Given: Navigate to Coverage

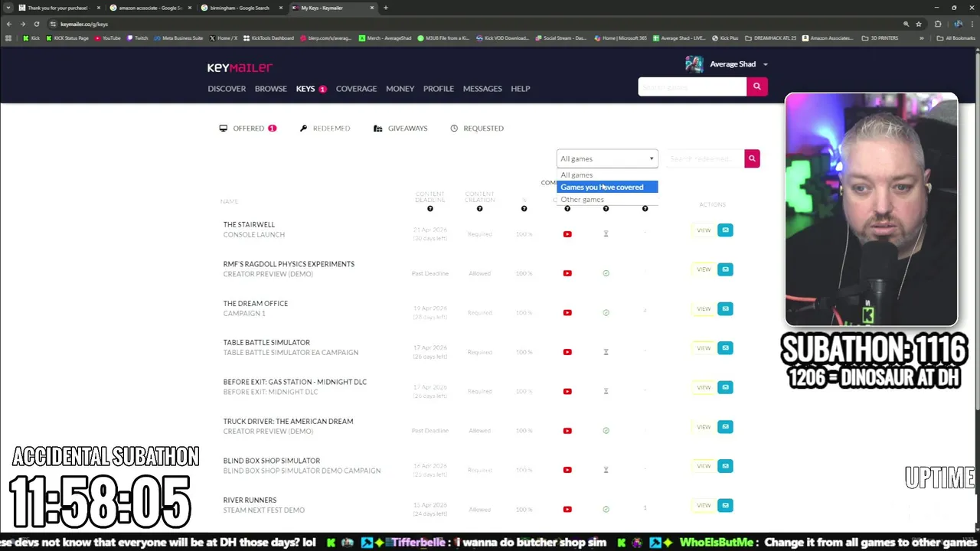Looking at the screenshot, I should point(356,89).
